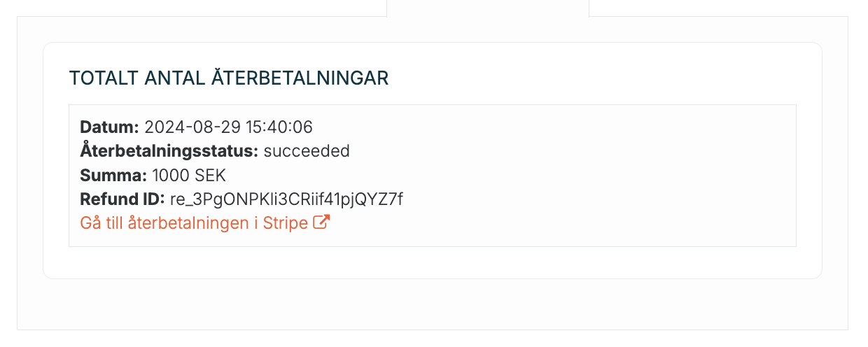Select the refund ID re_3PgONPKIi3CRiif41pjQYZ7f
The height and width of the screenshot is (347, 868).
click(x=287, y=199)
